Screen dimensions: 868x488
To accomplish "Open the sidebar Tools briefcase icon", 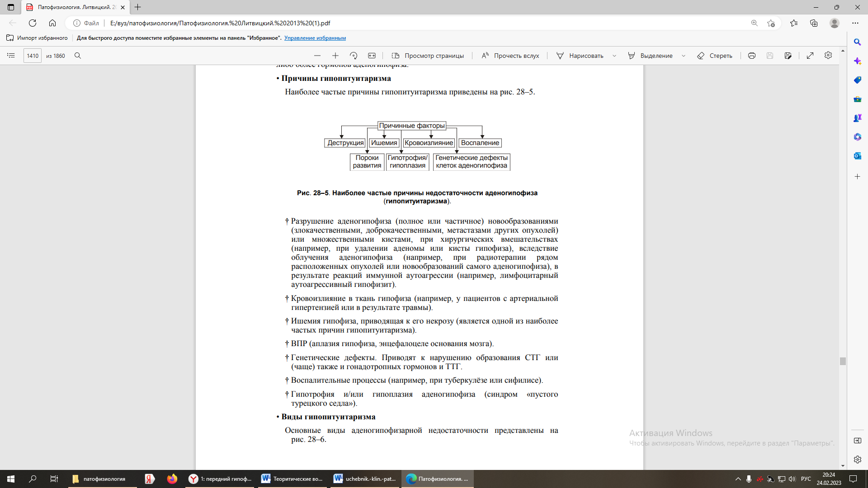I will pos(857,99).
